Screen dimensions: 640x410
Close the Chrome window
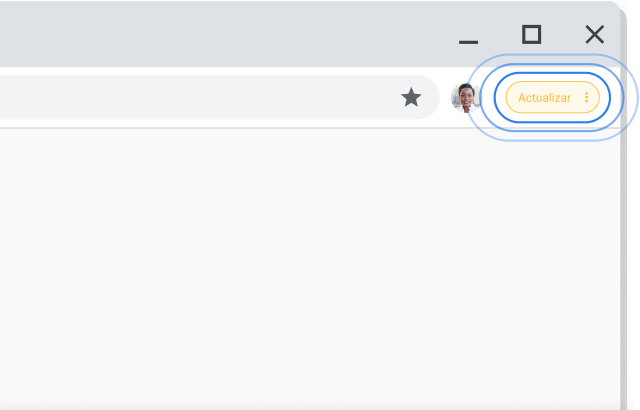coord(595,35)
